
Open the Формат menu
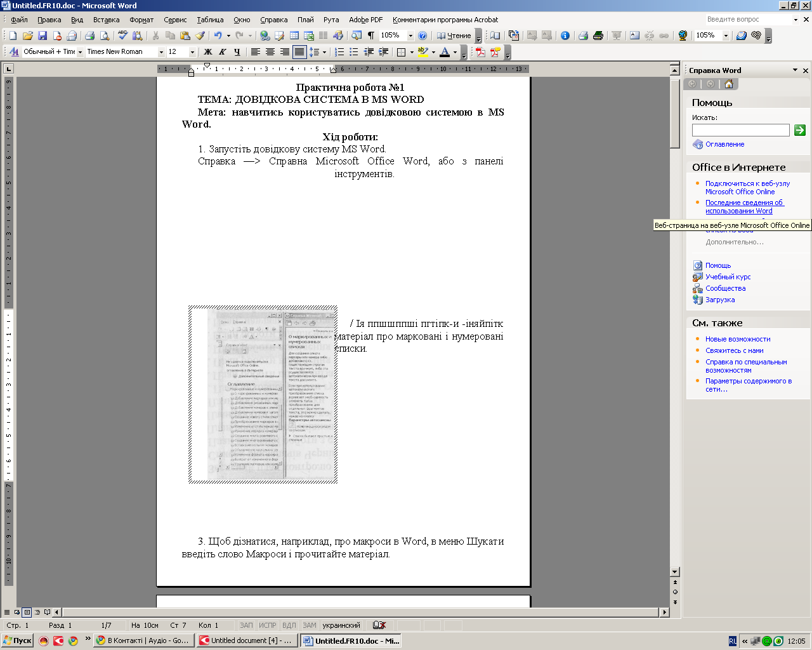pos(141,20)
